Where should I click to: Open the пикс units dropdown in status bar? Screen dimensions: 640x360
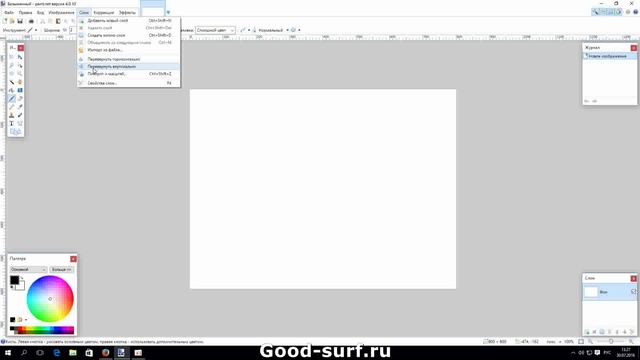click(x=560, y=341)
